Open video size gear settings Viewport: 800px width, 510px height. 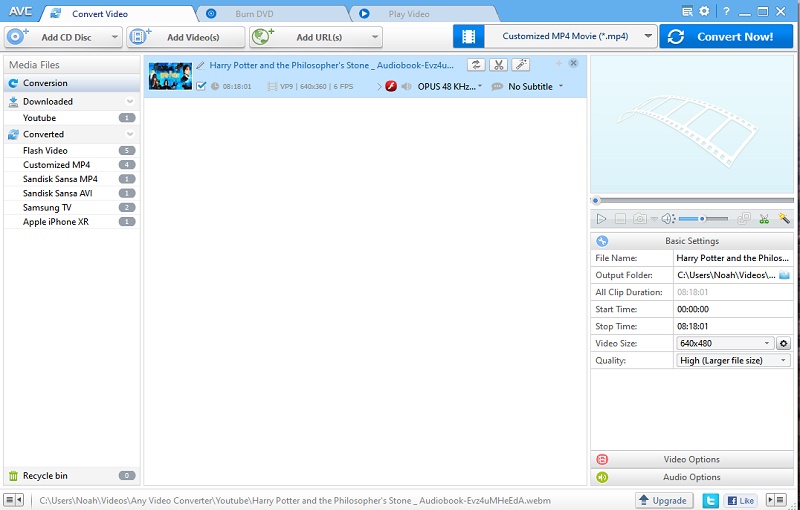click(784, 344)
